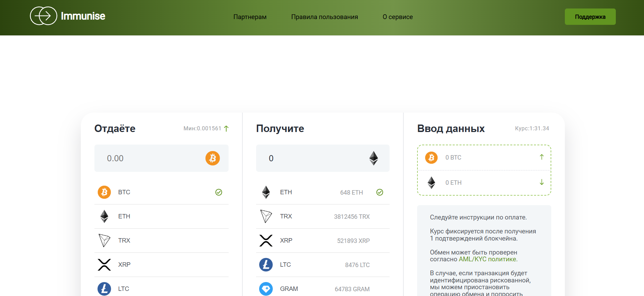Open the AML/KYC политике link

point(488,259)
